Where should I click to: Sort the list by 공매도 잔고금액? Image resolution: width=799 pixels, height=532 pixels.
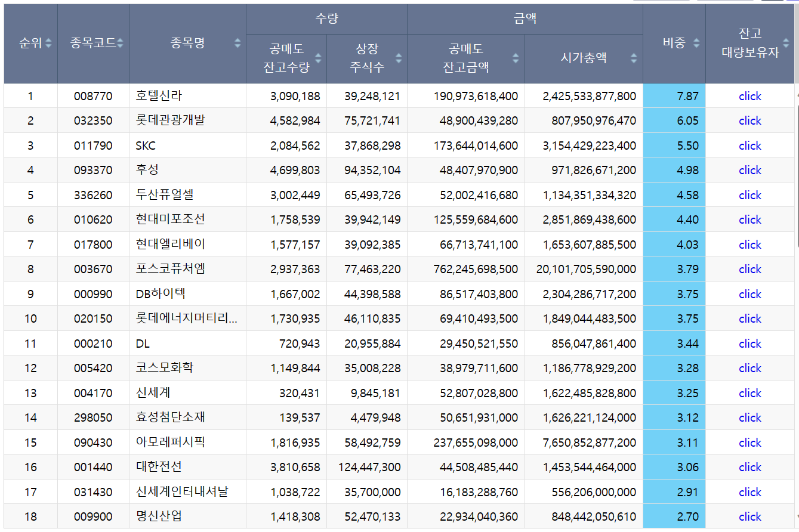coord(516,58)
